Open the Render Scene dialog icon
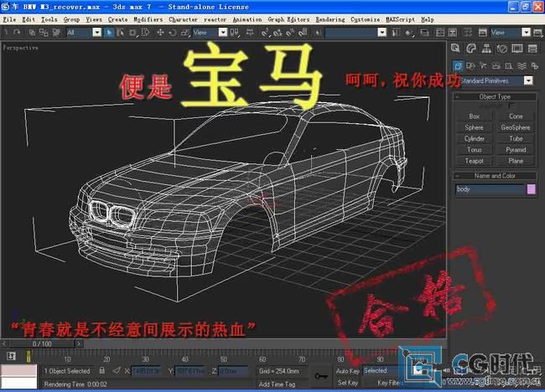 point(482,33)
